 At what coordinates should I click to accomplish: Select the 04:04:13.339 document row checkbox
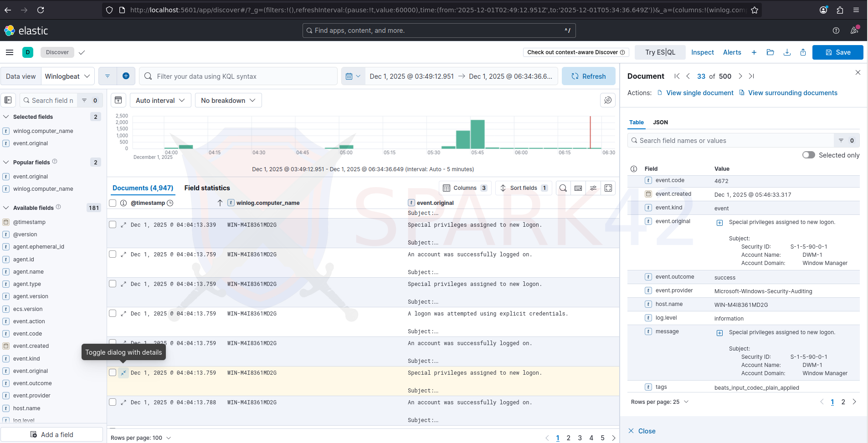[113, 224]
